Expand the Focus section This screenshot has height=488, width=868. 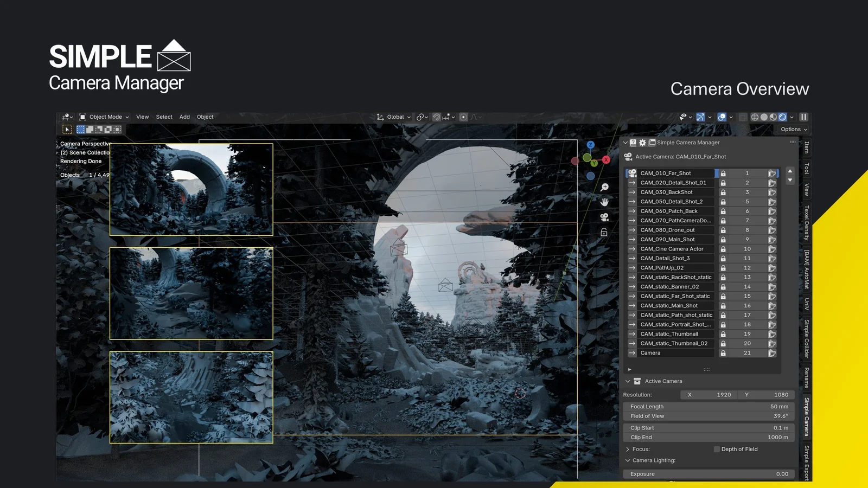tap(628, 449)
